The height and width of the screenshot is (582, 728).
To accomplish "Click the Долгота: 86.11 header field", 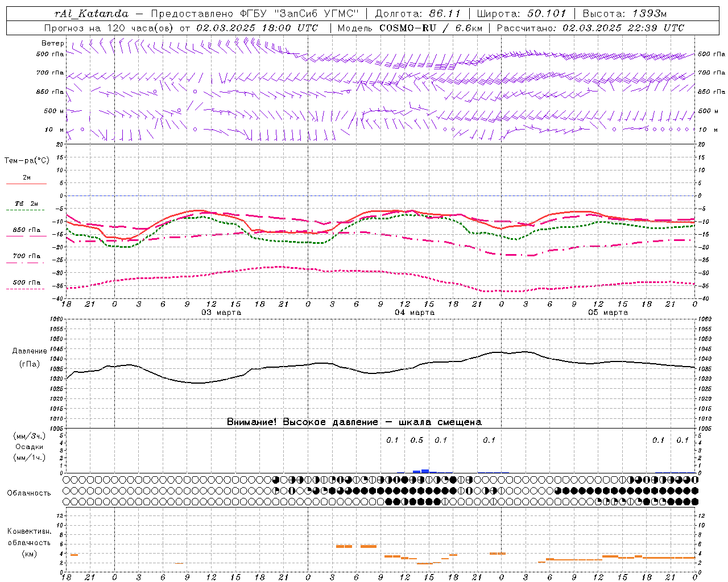I will 417,14.
